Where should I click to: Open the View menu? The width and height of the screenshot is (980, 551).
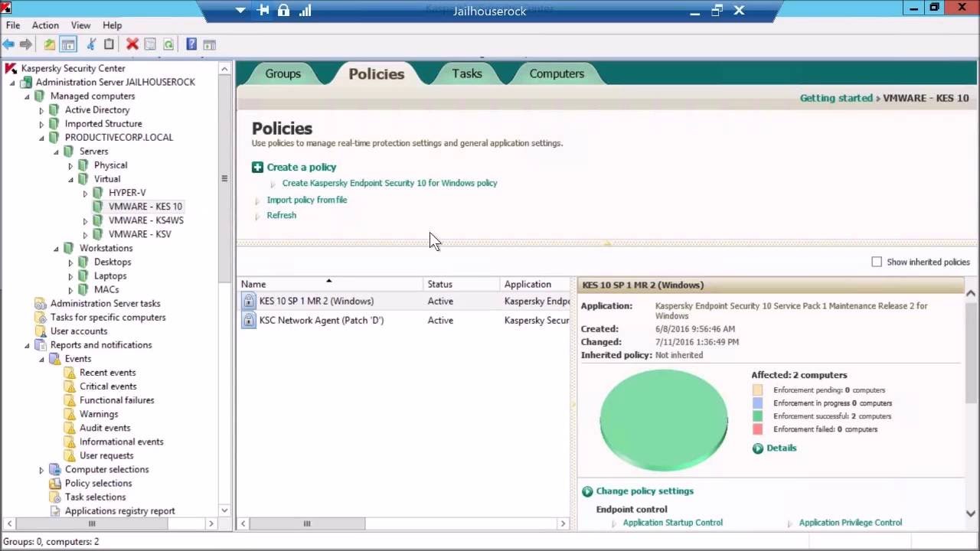[x=80, y=25]
